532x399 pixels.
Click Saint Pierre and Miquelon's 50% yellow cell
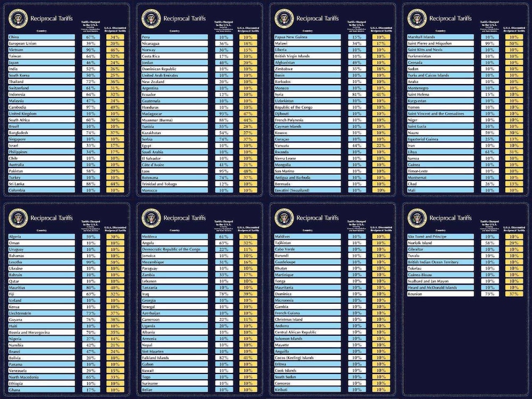pos(514,44)
